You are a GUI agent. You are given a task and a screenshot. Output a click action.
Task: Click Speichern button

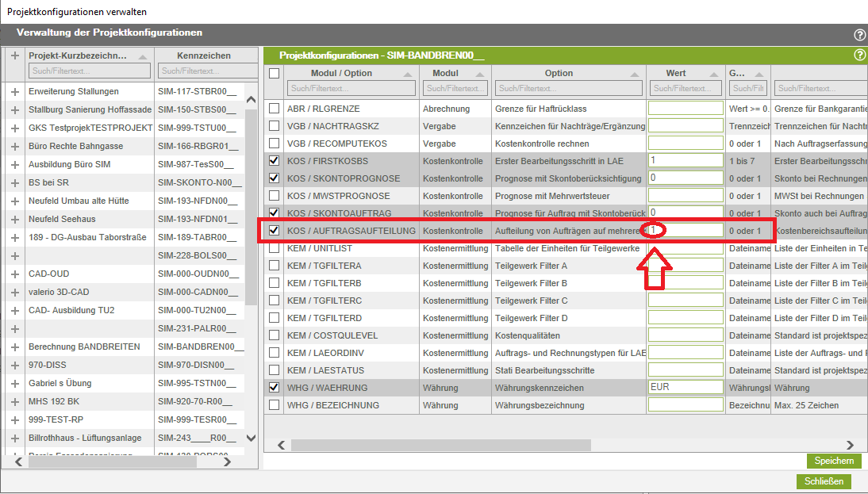pos(834,461)
